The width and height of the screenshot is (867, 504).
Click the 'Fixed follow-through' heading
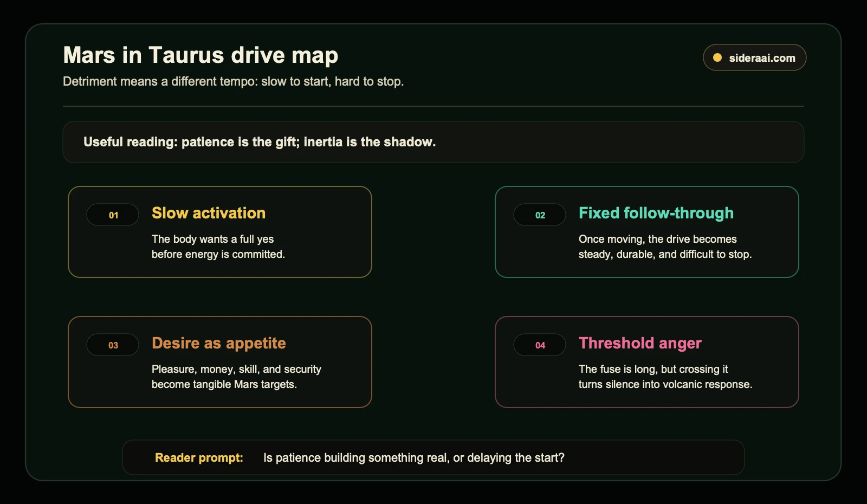click(656, 213)
